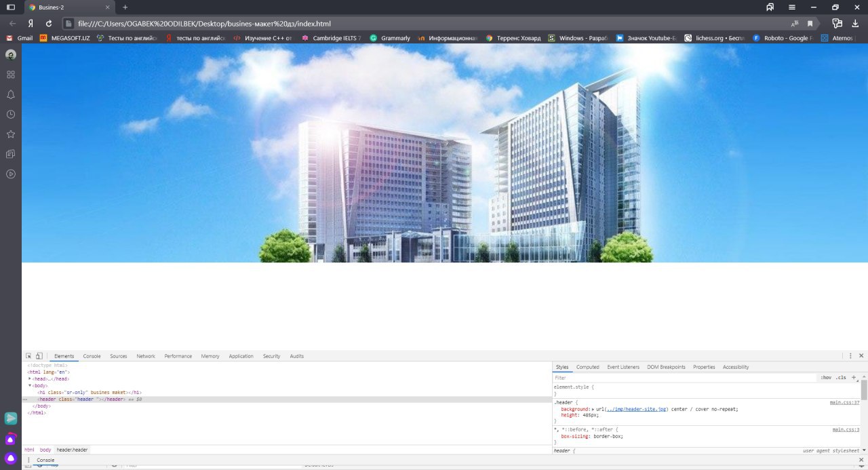
Task: Bookmark this page via address bar icon
Action: click(810, 23)
